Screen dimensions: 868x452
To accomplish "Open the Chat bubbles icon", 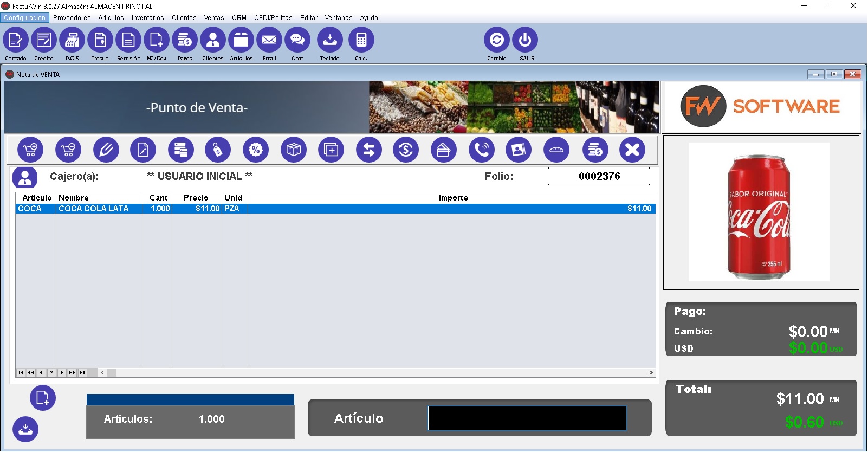I will tap(297, 40).
